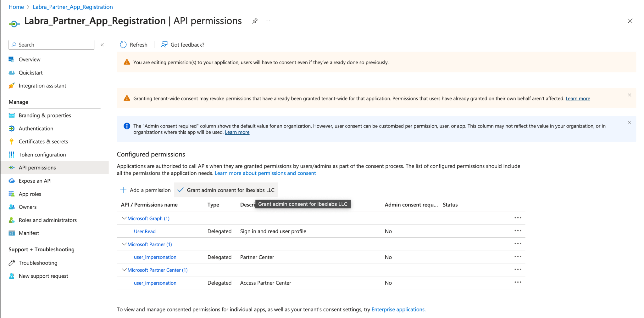Image resolution: width=644 pixels, height=318 pixels.
Task: Click the Troubleshooting wrench icon
Action: tap(12, 263)
